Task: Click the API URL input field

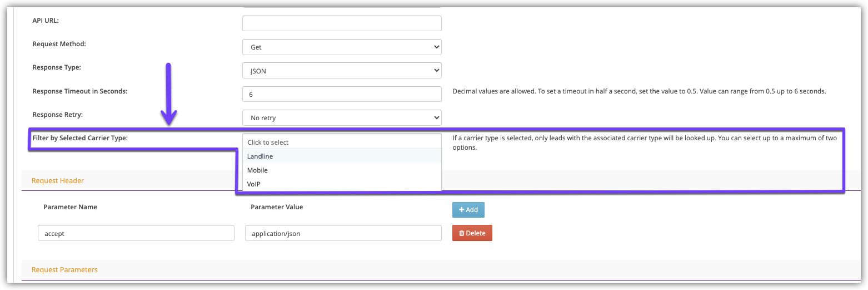Action: click(x=342, y=23)
